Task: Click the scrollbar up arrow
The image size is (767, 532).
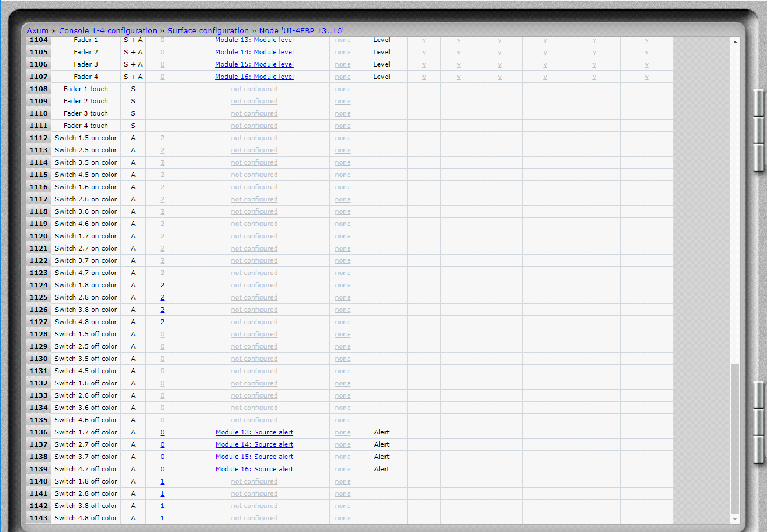Action: click(x=735, y=42)
